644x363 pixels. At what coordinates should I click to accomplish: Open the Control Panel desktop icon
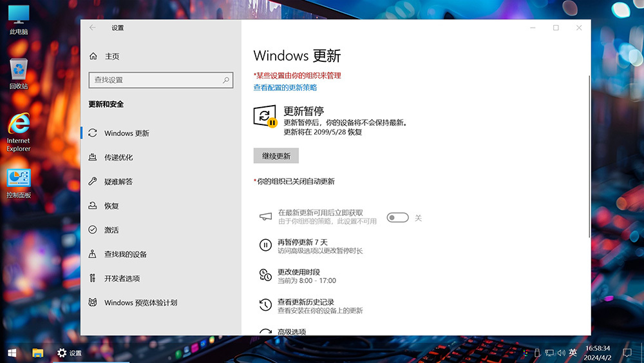click(19, 183)
